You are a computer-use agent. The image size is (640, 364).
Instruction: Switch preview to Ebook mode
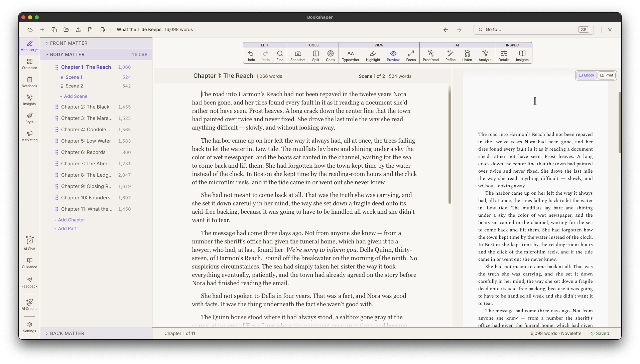pos(586,75)
